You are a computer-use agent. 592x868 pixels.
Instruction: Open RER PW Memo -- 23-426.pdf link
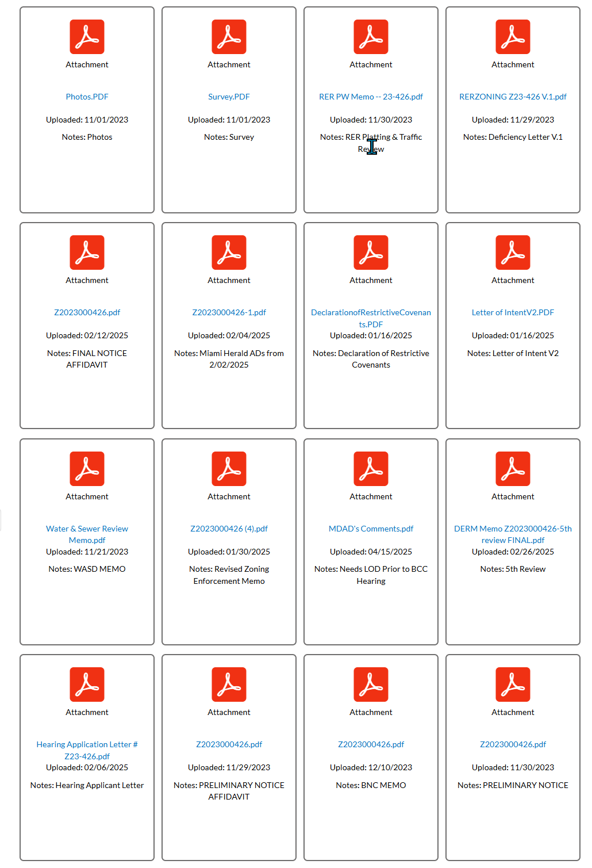pyautogui.click(x=371, y=97)
